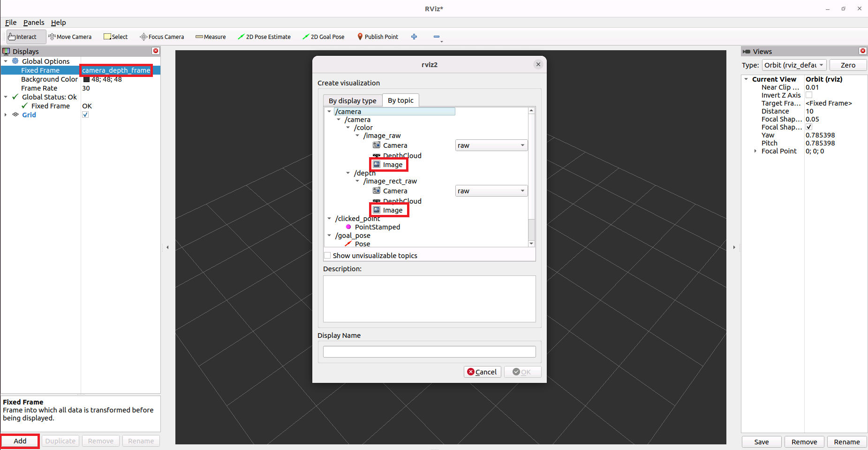
Task: Switch to the By display type tab
Action: click(352, 101)
